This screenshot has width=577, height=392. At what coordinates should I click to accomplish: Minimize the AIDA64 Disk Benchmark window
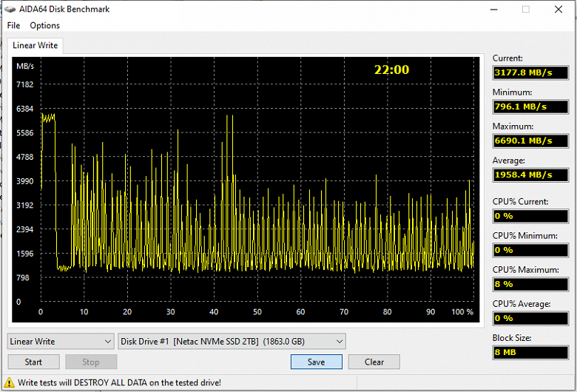[x=494, y=9]
